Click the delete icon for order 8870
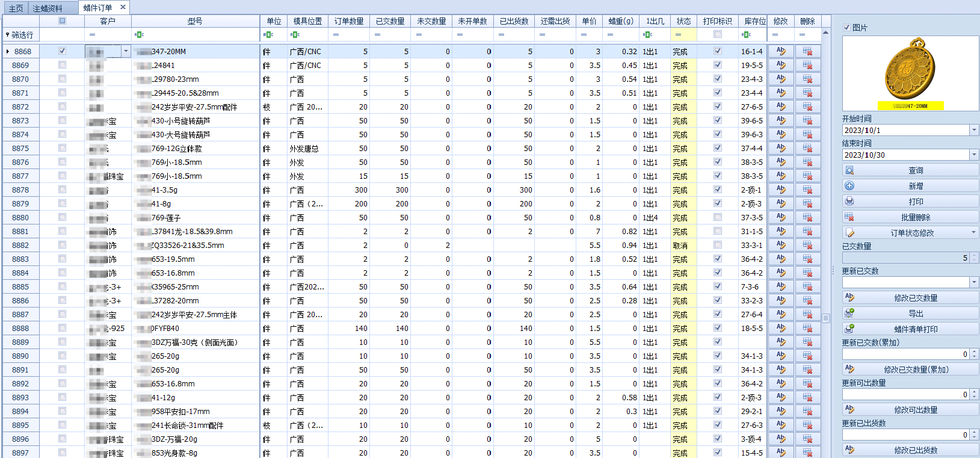Screen dimensions: 980x458 (807, 79)
